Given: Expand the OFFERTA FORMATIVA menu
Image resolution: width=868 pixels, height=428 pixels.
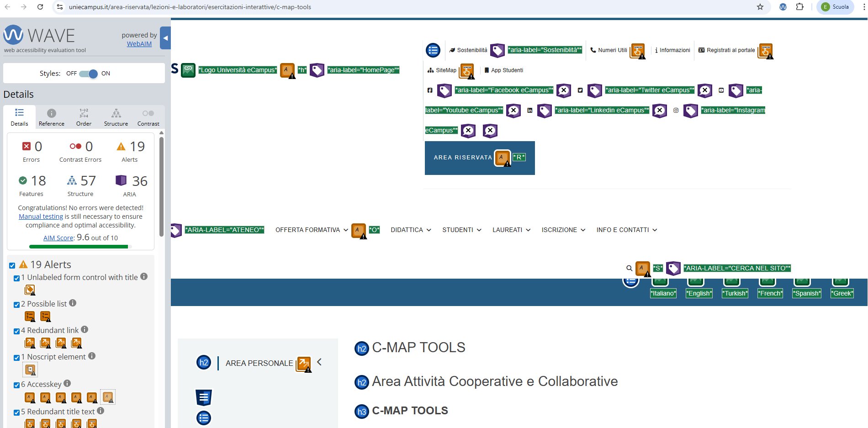Looking at the screenshot, I should [x=312, y=230].
